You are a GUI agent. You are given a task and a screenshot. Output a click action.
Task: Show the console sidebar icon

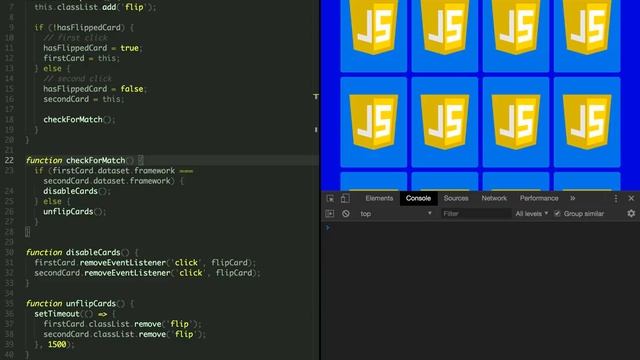pos(330,213)
